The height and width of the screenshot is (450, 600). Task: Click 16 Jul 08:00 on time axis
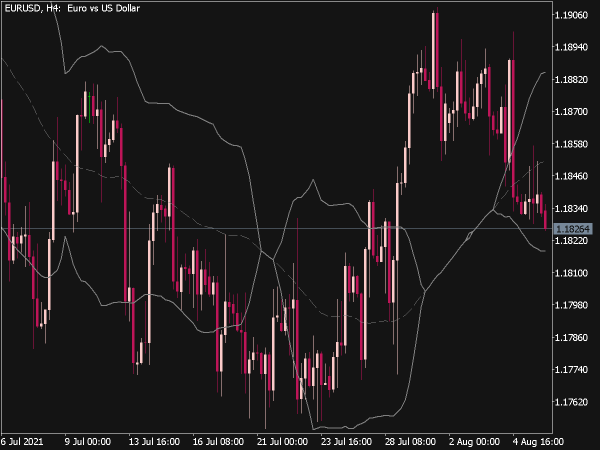218,442
